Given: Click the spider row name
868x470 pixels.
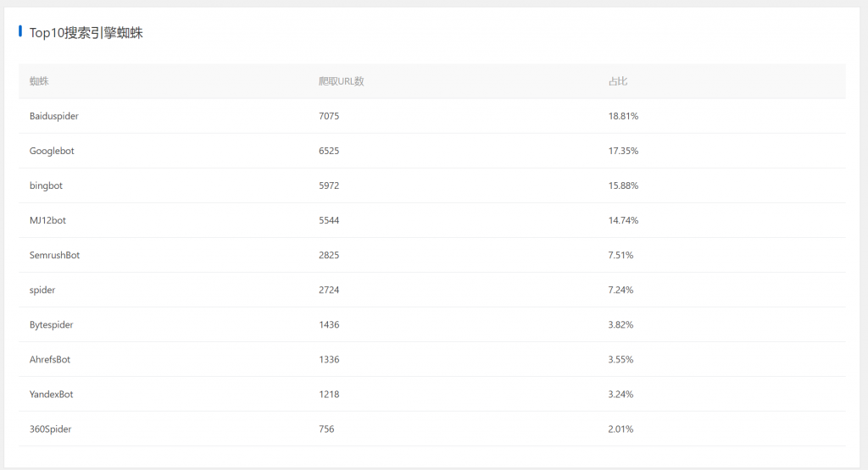Looking at the screenshot, I should tap(42, 290).
